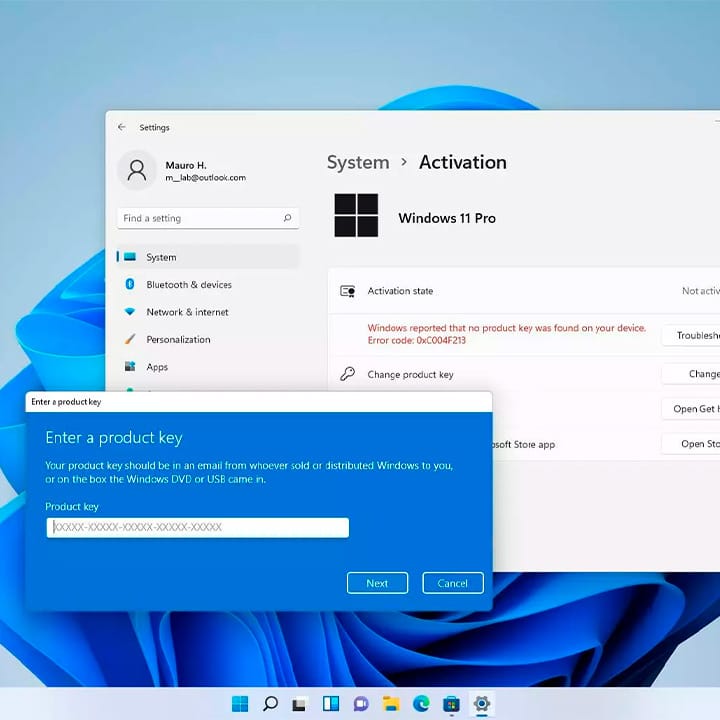Select Personalization in the sidebar
The image size is (720, 720).
pos(178,340)
